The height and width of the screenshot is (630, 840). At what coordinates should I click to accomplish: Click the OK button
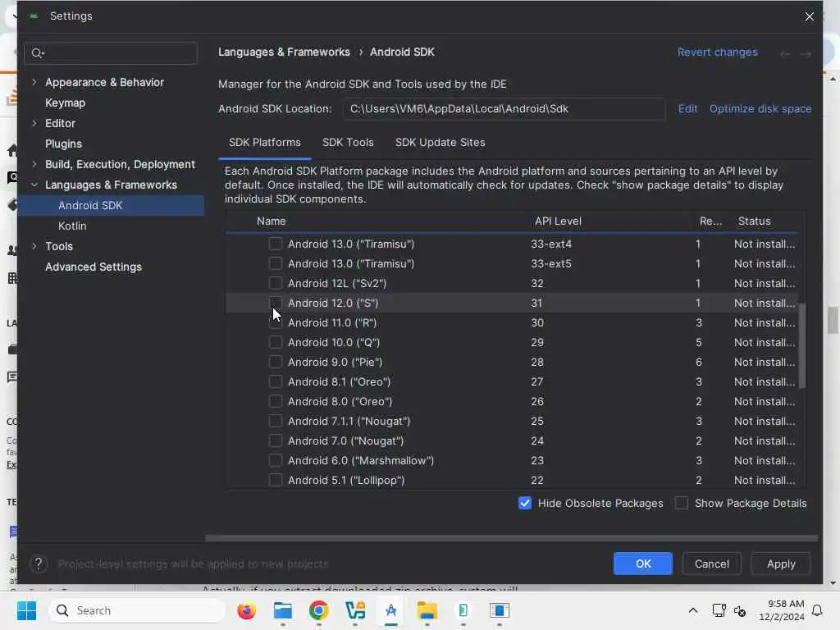pyautogui.click(x=643, y=564)
